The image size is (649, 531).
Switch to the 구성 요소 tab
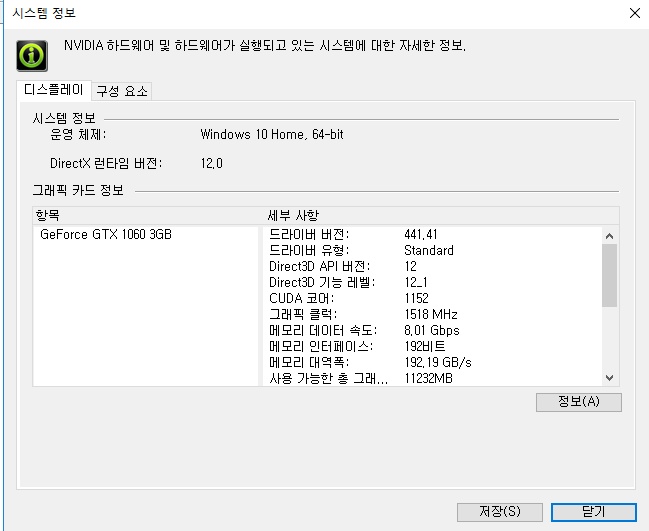(122, 91)
